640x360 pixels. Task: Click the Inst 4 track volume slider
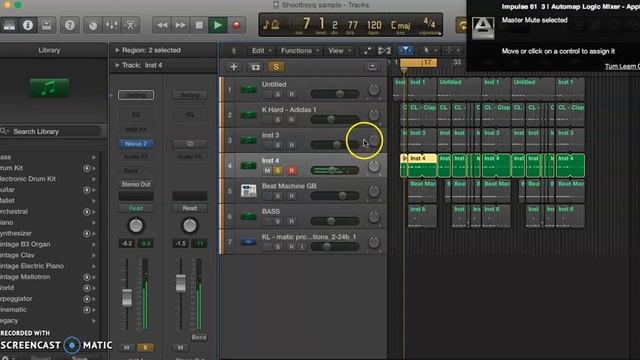click(335, 171)
